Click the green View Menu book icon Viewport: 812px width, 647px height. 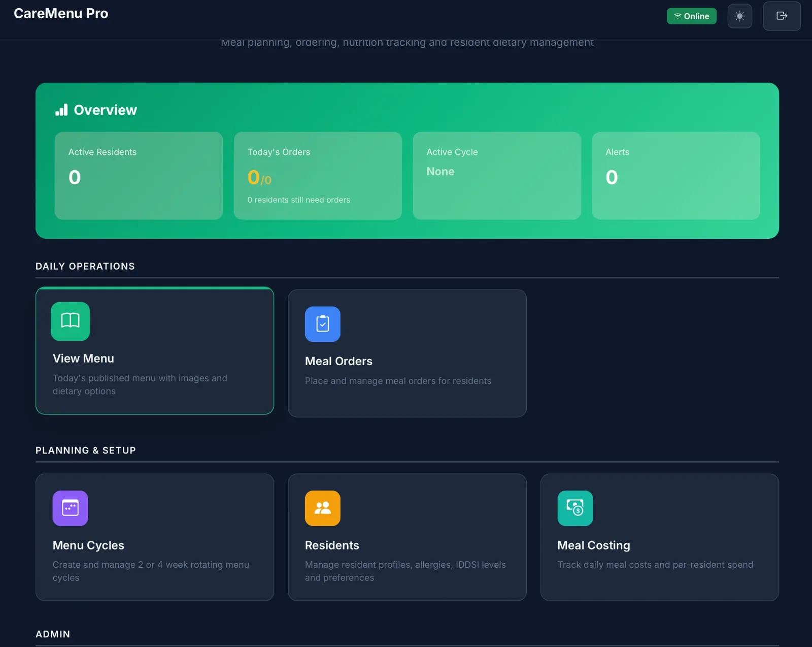point(71,321)
